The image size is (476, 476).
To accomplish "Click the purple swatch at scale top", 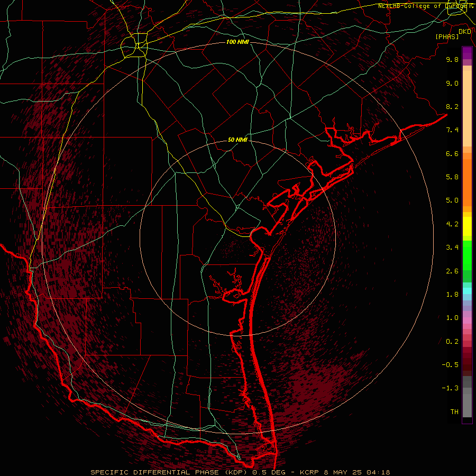I will (467, 53).
